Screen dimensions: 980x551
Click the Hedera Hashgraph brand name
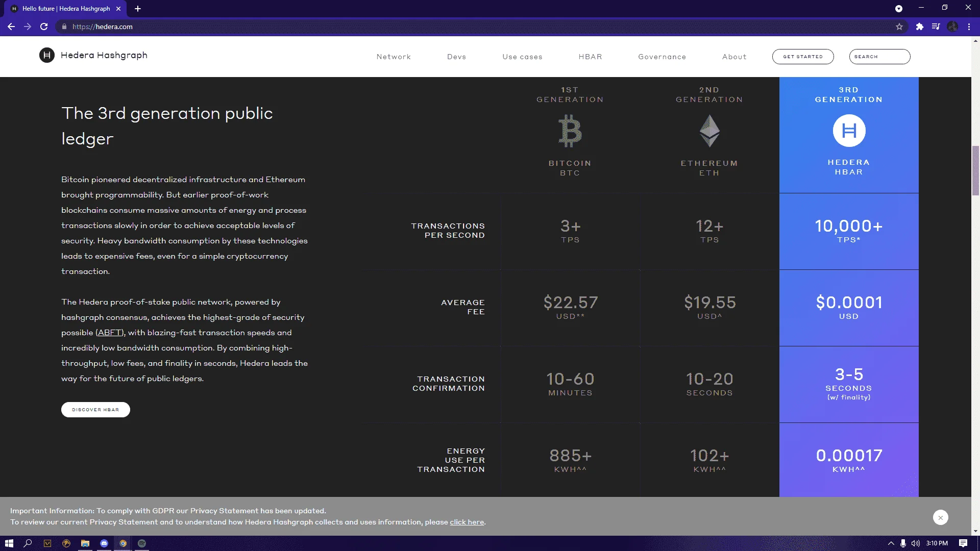(x=104, y=55)
